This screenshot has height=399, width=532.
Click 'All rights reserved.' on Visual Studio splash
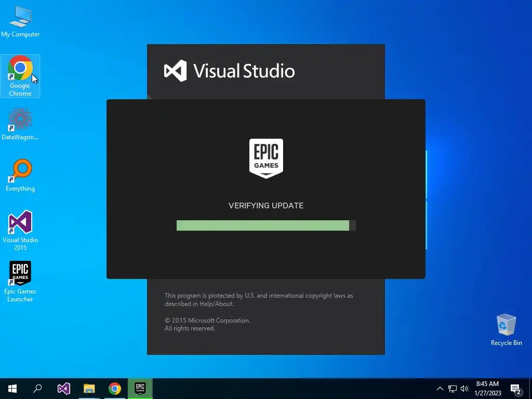pyautogui.click(x=190, y=328)
